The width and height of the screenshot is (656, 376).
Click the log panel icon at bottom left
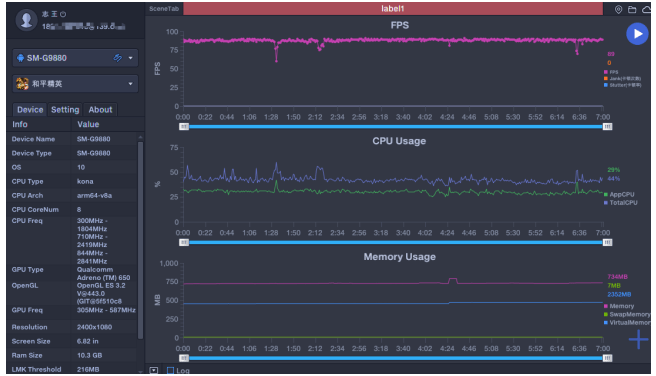click(x=154, y=370)
